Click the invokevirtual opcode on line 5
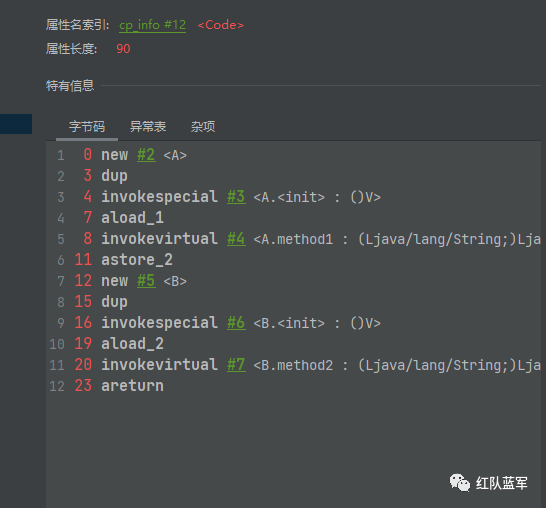546x508 pixels. click(159, 239)
